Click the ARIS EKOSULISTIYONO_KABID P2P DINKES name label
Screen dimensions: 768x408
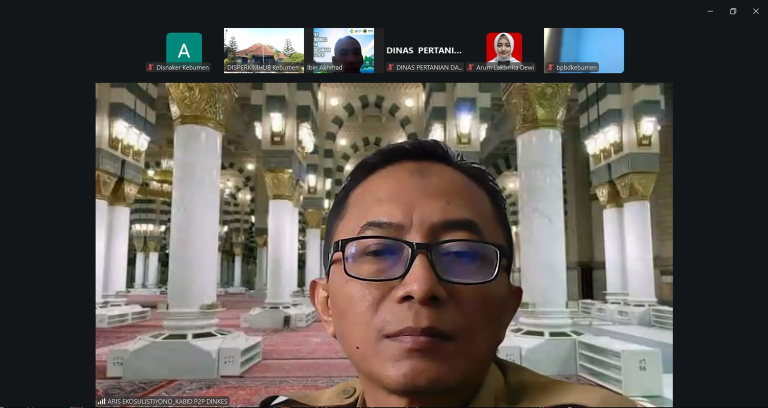[x=167, y=402]
